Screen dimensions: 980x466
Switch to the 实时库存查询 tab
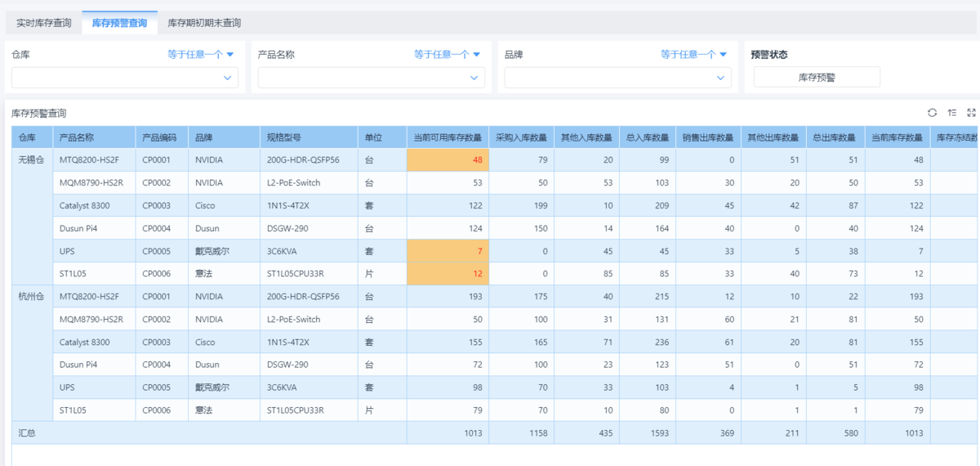[x=44, y=24]
